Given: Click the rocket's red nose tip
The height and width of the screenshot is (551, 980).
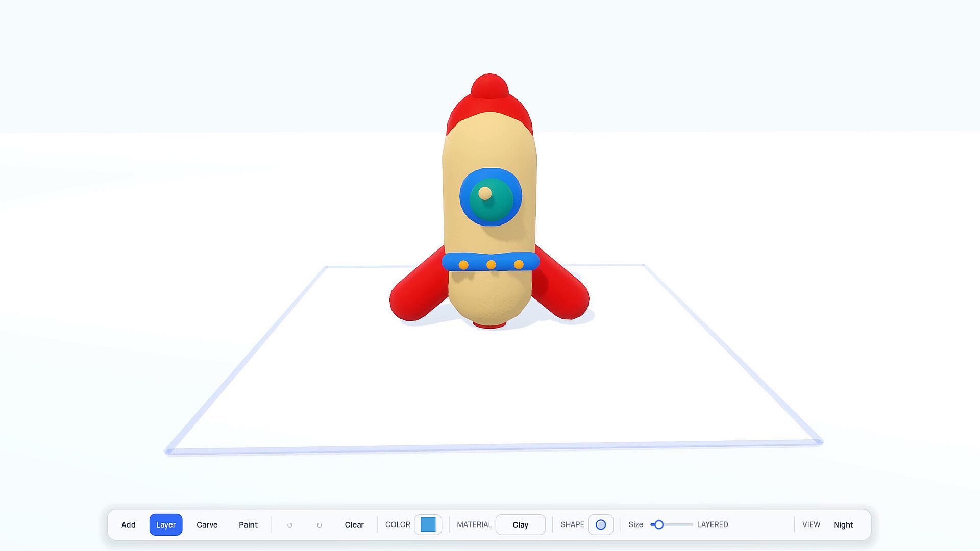Looking at the screenshot, I should click(x=489, y=87).
